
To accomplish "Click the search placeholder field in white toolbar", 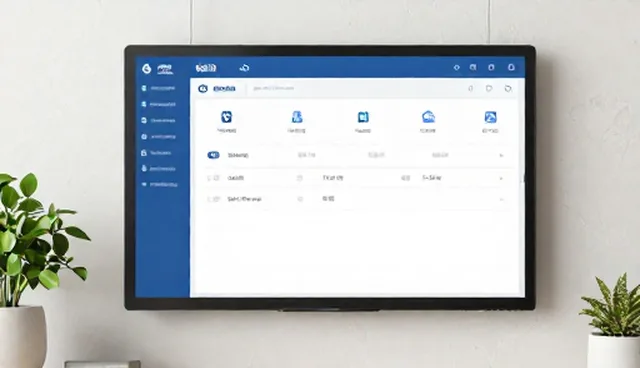I will click(273, 88).
